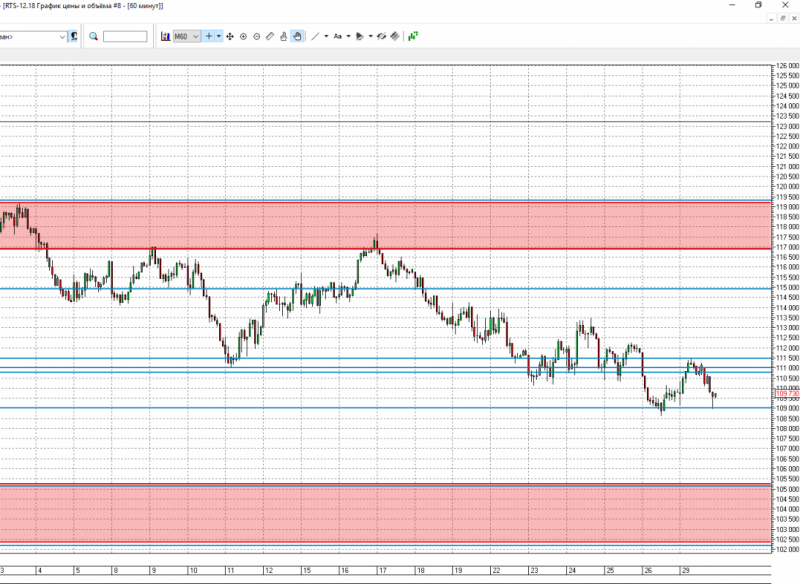Close the inner chart window
Screen dimensions: 800x584
coord(794,18)
